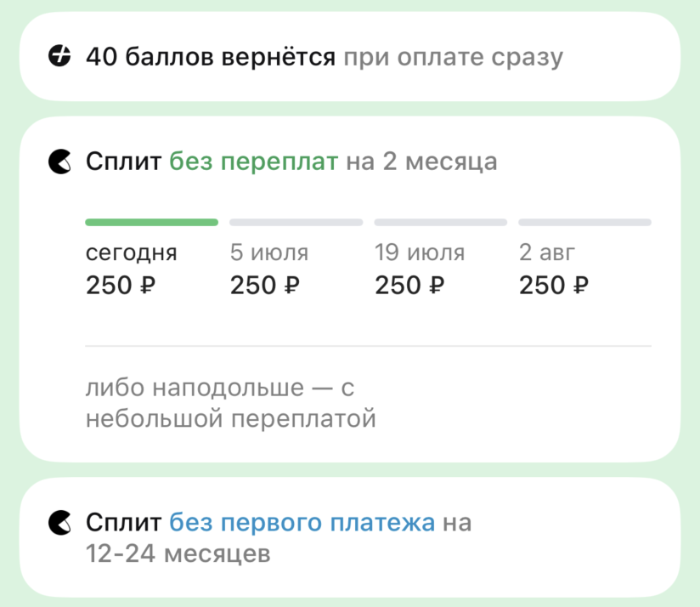Click the 'на 2 месяца' term text
The image size is (700, 607).
click(x=421, y=161)
